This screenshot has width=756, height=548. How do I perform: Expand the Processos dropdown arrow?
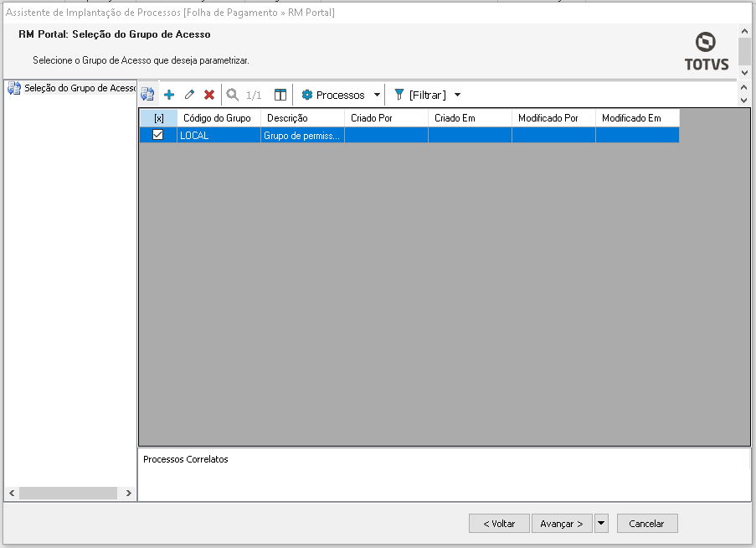pos(377,95)
